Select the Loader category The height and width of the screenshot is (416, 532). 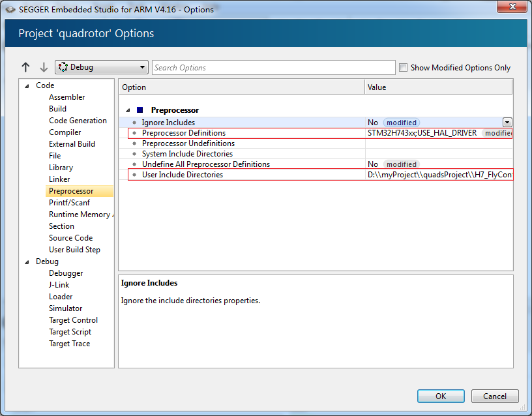[x=61, y=297]
